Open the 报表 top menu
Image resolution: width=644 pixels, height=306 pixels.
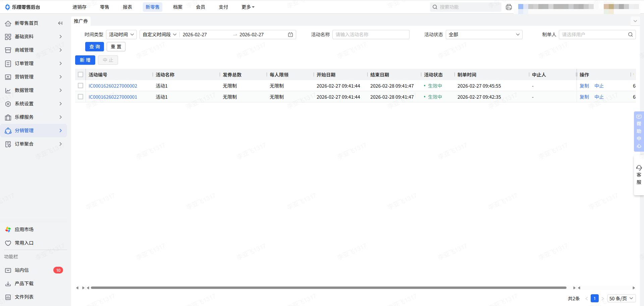127,7
